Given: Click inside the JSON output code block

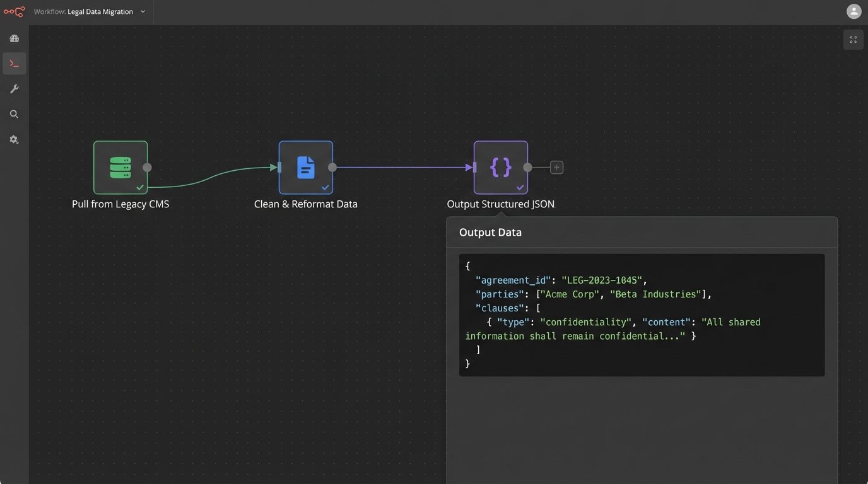Looking at the screenshot, I should [x=642, y=315].
